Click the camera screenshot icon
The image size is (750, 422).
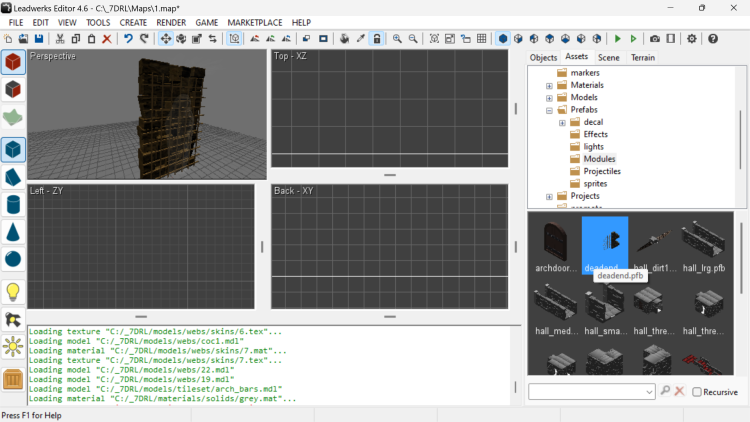coord(655,39)
